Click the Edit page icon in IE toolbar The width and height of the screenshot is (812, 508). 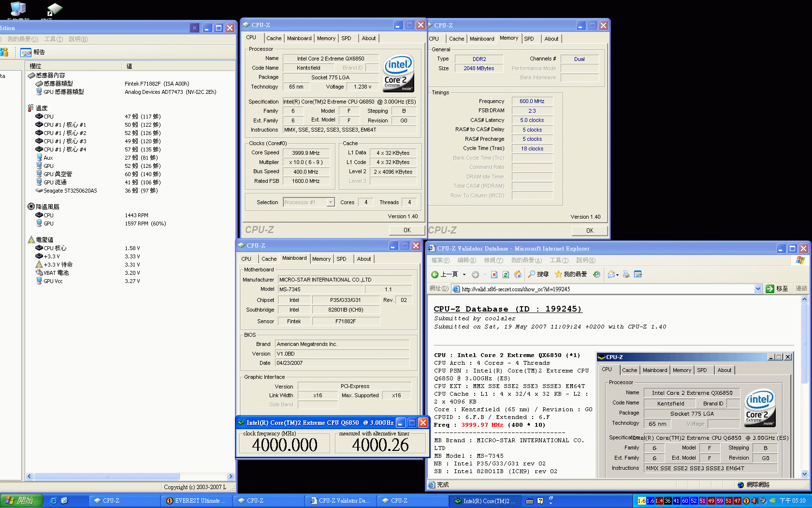(638, 274)
